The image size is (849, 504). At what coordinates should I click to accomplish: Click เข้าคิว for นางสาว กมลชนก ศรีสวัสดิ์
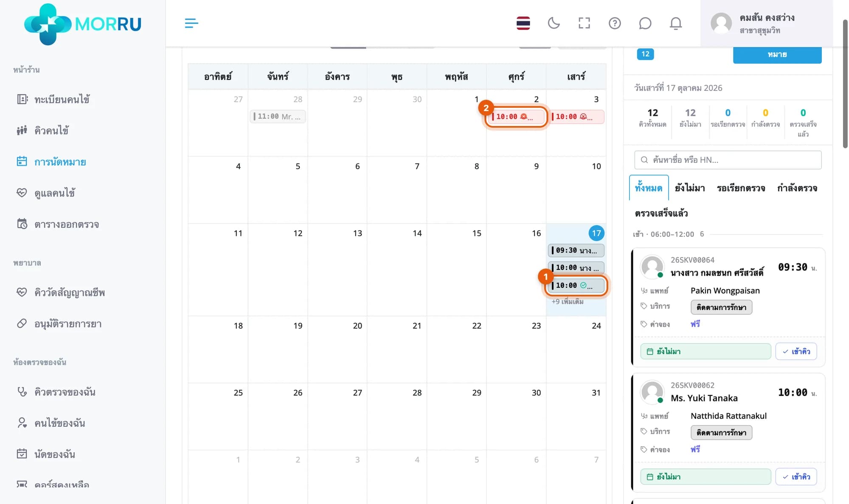(796, 351)
